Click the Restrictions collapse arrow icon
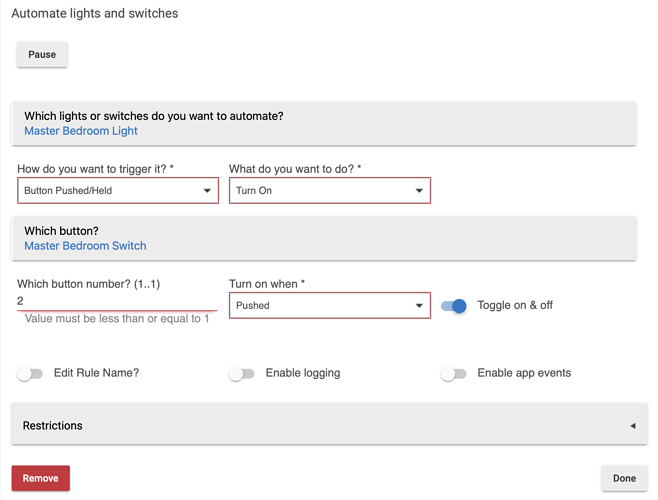Screen dimensions: 658x500 633,426
